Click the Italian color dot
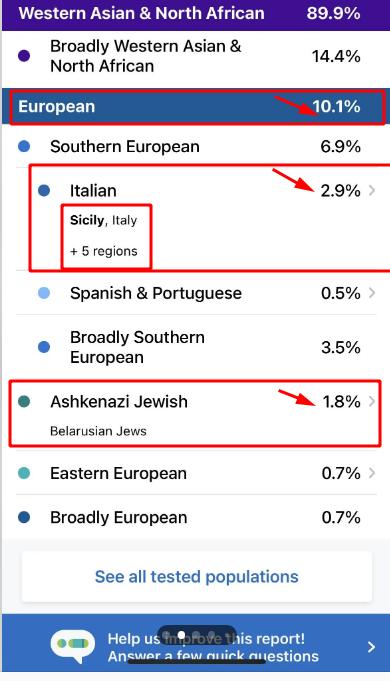This screenshot has height=681, width=390. [x=44, y=190]
